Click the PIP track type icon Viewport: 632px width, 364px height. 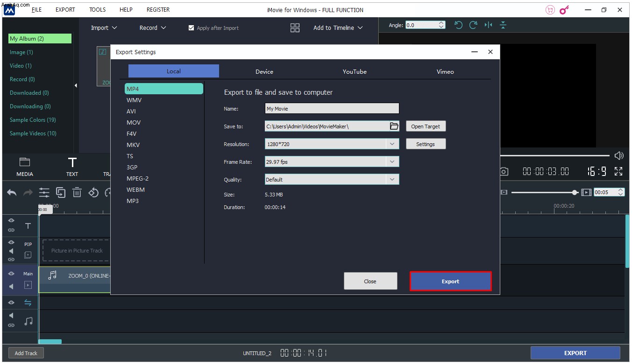[x=28, y=255]
